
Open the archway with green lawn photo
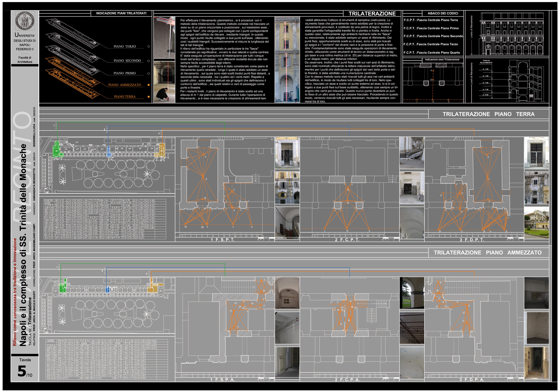tap(412, 293)
